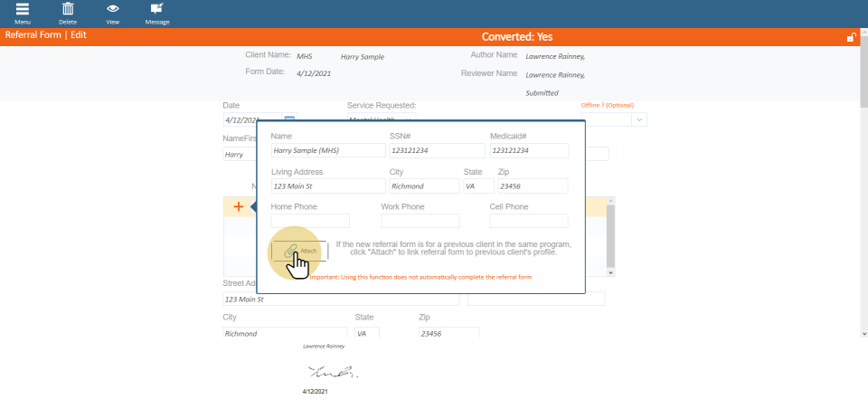868x400 pixels.
Task: Click the View eye icon
Action: coord(112,9)
